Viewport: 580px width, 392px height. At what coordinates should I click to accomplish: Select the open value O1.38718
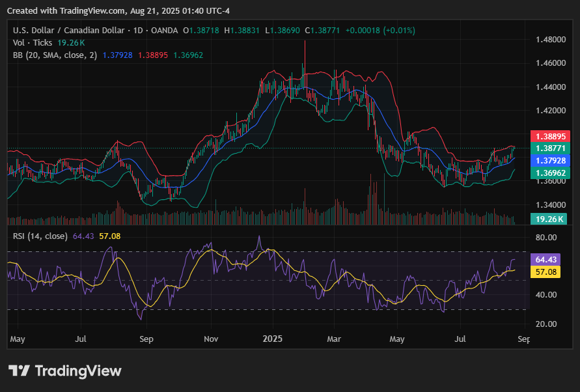point(201,31)
